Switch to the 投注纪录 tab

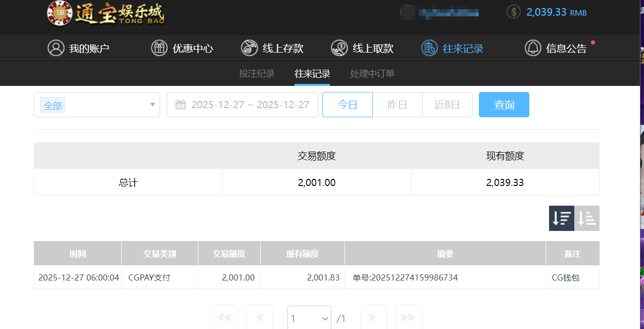point(257,73)
